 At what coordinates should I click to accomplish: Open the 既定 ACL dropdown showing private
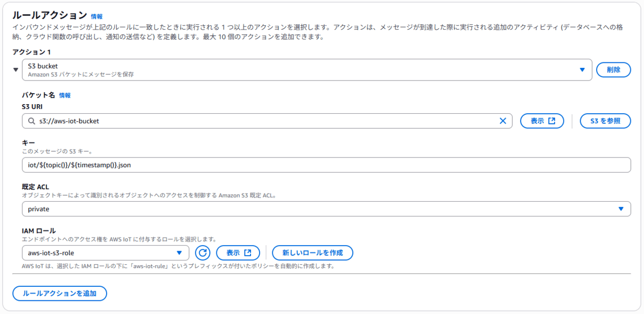point(322,209)
